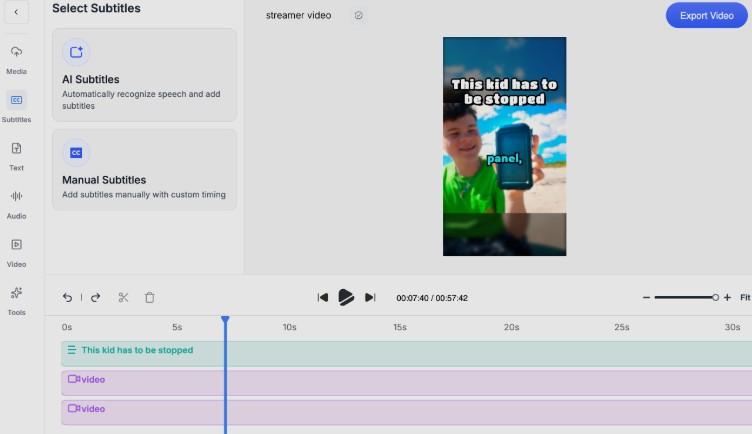Play the video
752x434 pixels.
coord(346,297)
